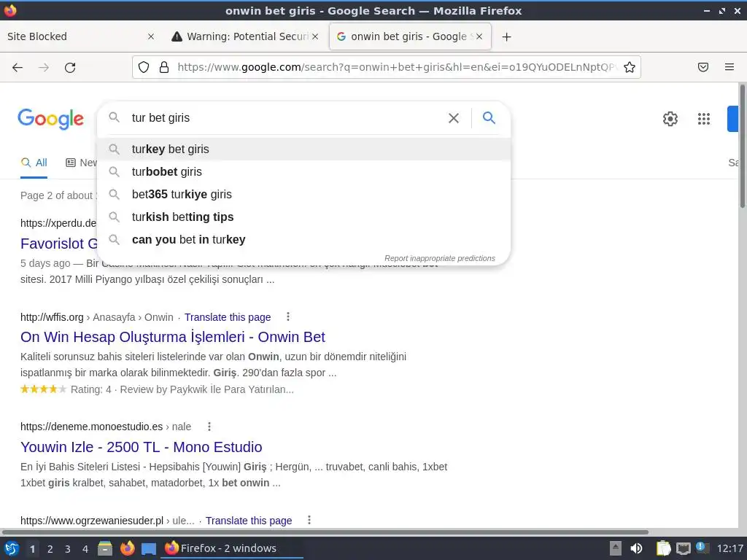Click the vertical page scrollbar
747x560 pixels.
[742, 146]
